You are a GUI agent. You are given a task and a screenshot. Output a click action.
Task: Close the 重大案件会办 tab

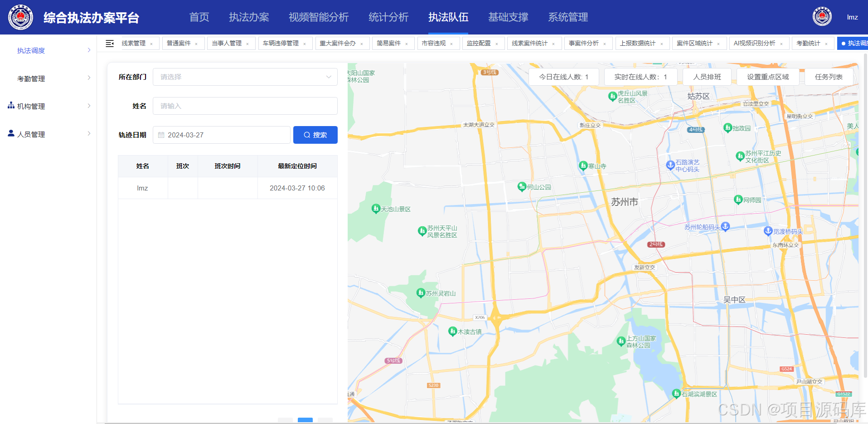(362, 44)
